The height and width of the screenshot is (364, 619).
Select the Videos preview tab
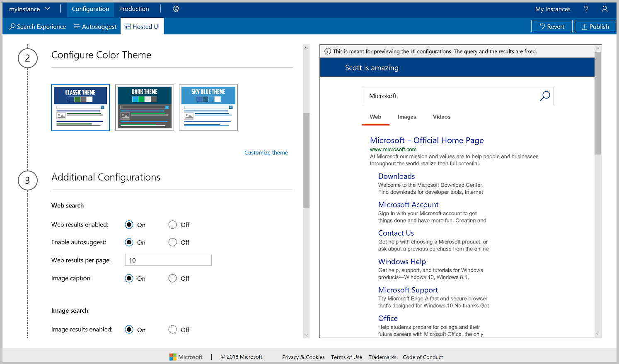(x=441, y=117)
